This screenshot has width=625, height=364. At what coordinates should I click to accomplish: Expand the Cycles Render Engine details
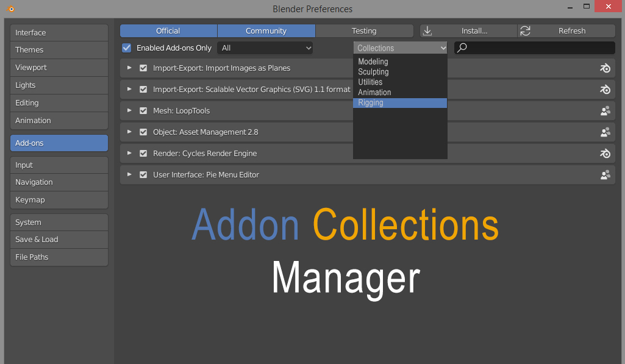[129, 153]
